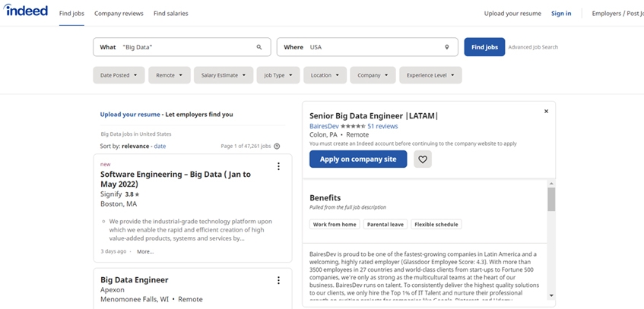This screenshot has height=309, width=644.
Task: Click the Where location input field
Action: (373, 47)
